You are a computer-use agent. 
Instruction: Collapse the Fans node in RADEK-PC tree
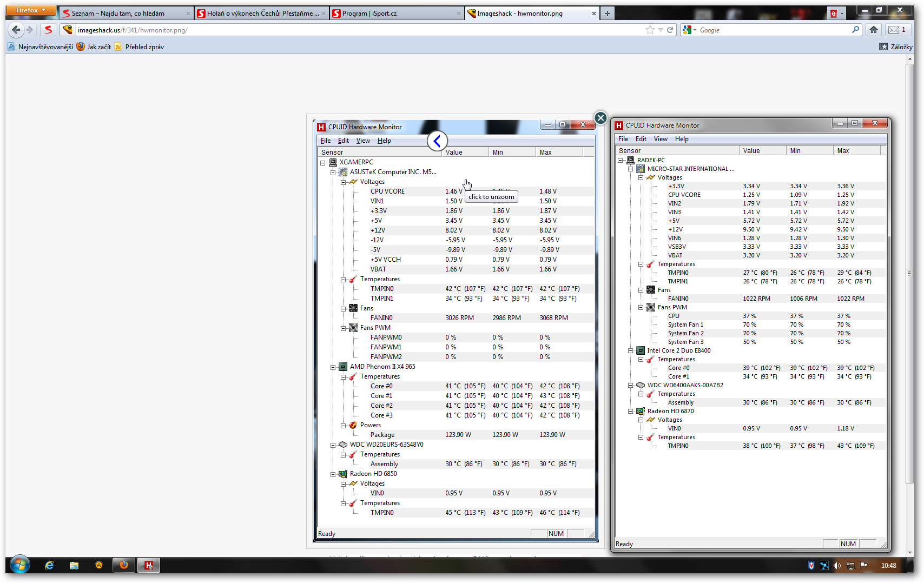[641, 290]
